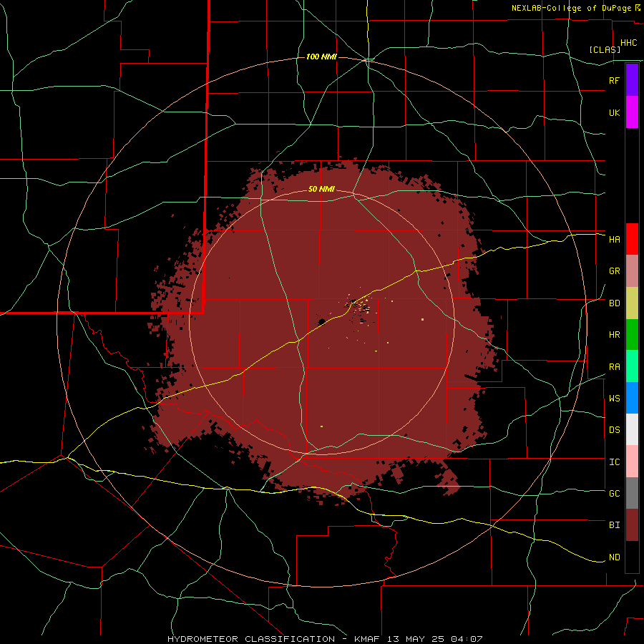Click the HR legend label
644x644 pixels.
point(614,335)
